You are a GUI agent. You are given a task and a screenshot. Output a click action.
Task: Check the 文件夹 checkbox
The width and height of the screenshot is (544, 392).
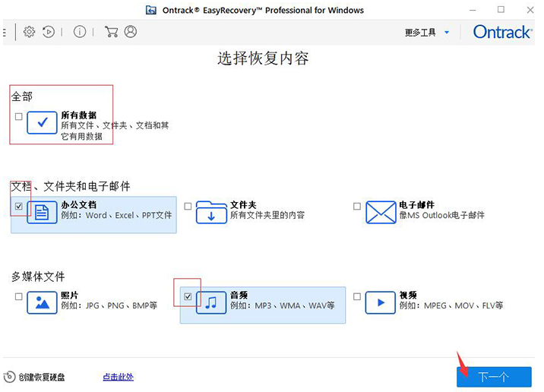click(x=188, y=207)
